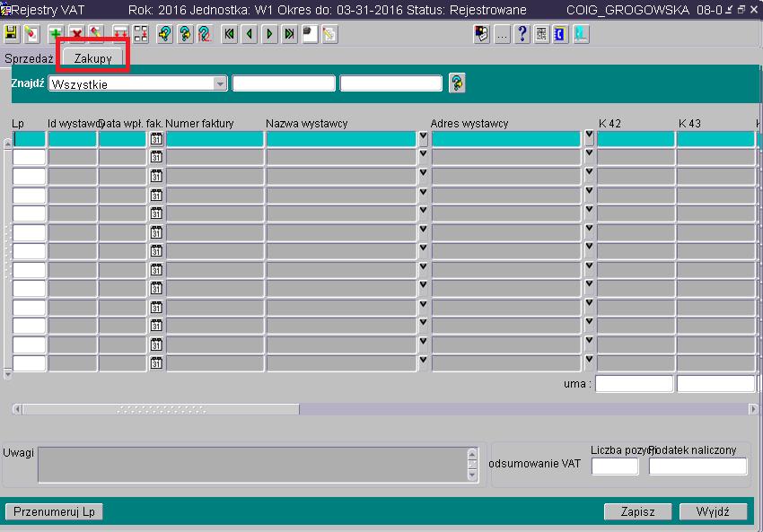Expand Adres wystawcy arrow in last table row

(589, 362)
